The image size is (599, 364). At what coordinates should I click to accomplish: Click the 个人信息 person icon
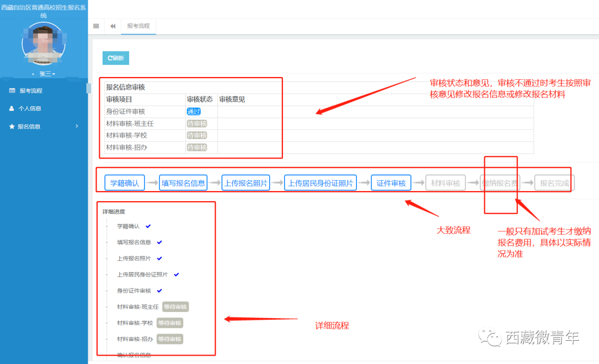pyautogui.click(x=12, y=109)
